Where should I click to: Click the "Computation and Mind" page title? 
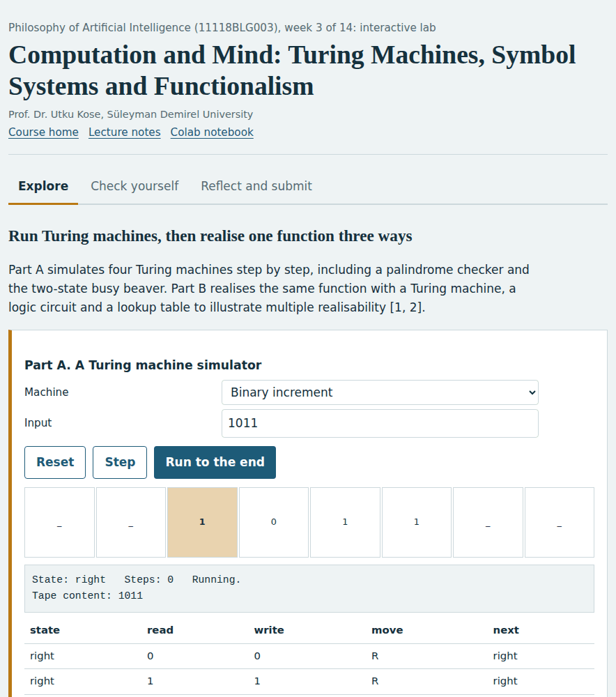292,70
